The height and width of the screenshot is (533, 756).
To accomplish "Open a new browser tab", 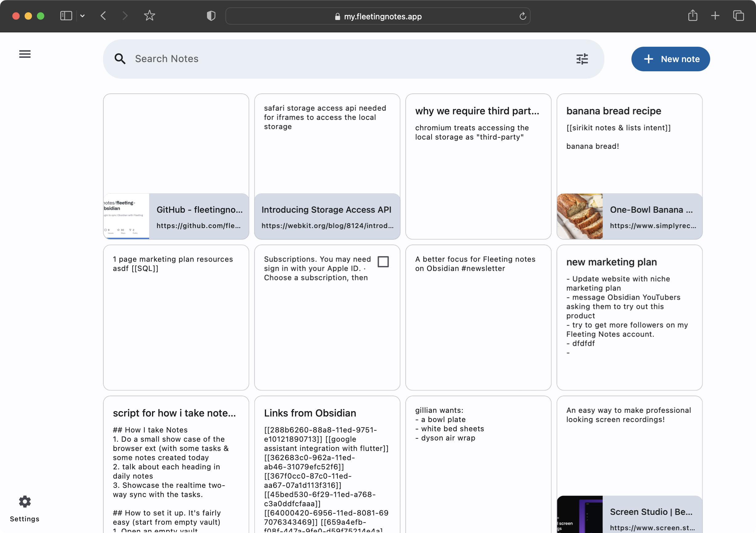I will tap(715, 15).
